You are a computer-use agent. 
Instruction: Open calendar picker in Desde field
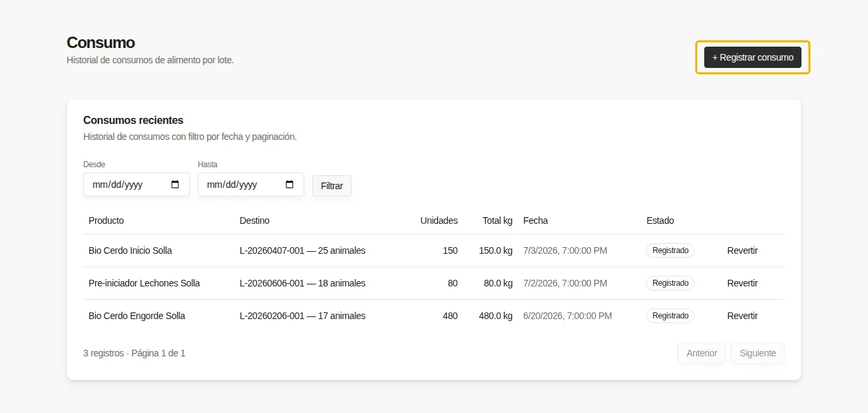pos(175,185)
